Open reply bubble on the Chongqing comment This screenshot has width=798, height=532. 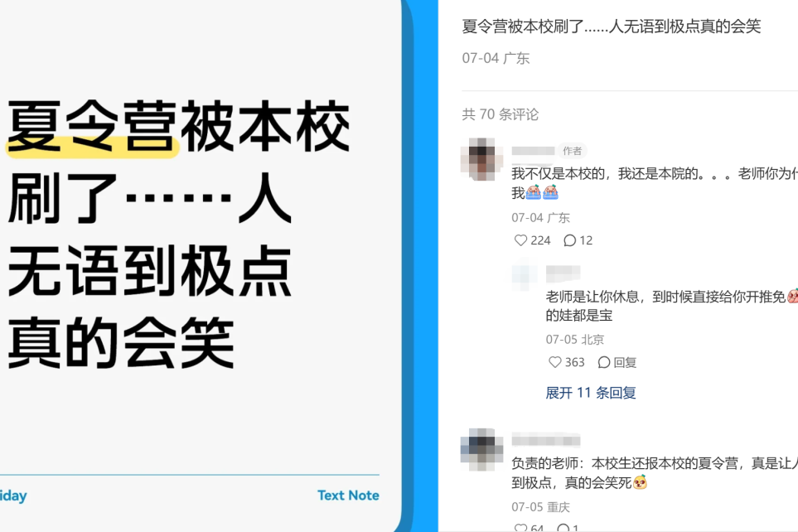pos(563,528)
